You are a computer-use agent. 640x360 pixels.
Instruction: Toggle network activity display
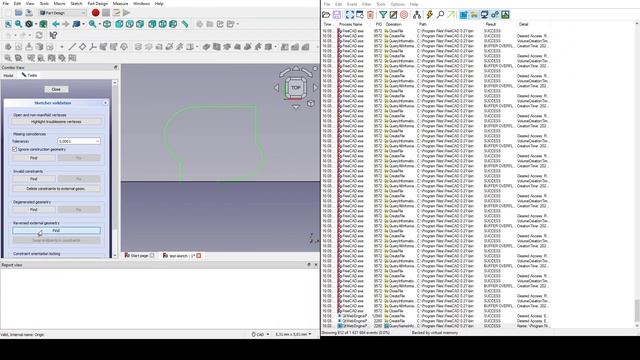point(484,15)
